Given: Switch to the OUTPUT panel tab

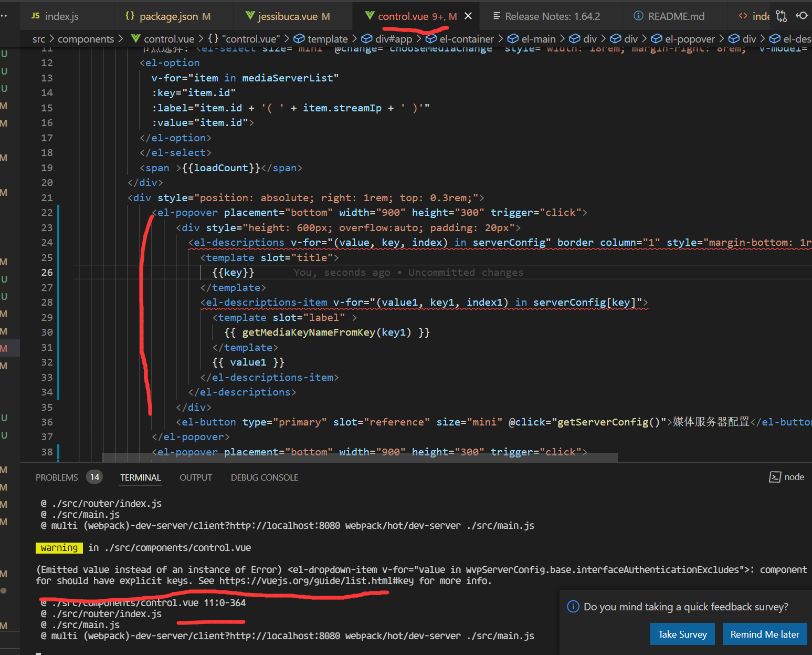Looking at the screenshot, I should point(195,477).
